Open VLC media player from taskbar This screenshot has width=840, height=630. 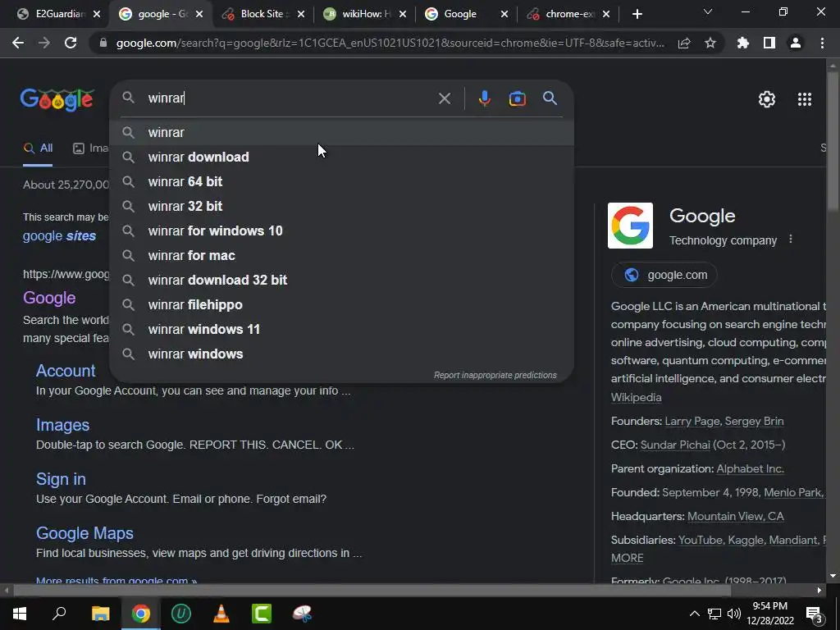pos(221,614)
